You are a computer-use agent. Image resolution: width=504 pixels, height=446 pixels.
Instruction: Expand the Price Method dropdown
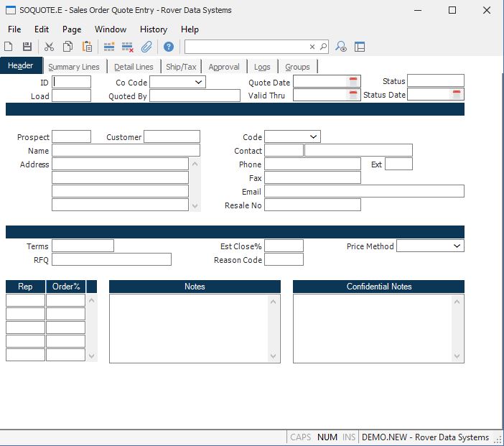tap(457, 246)
